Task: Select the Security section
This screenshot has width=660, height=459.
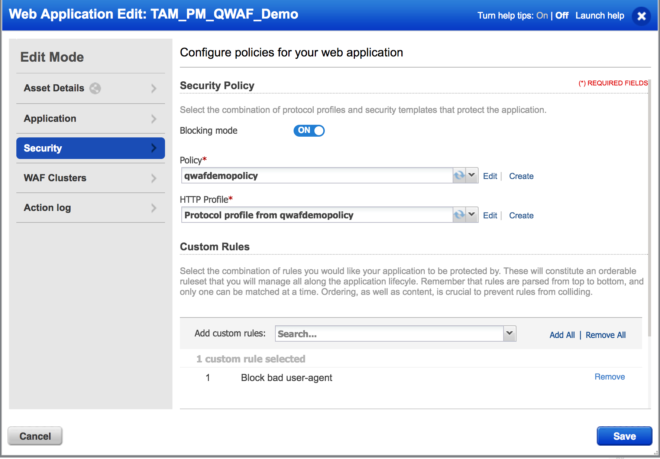Action: pyautogui.click(x=90, y=148)
